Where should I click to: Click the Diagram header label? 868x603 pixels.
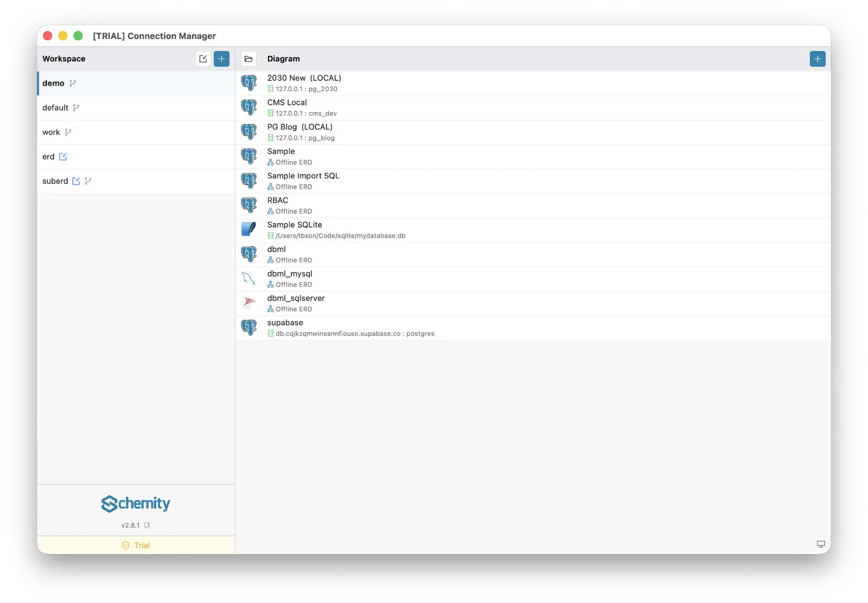coord(283,59)
